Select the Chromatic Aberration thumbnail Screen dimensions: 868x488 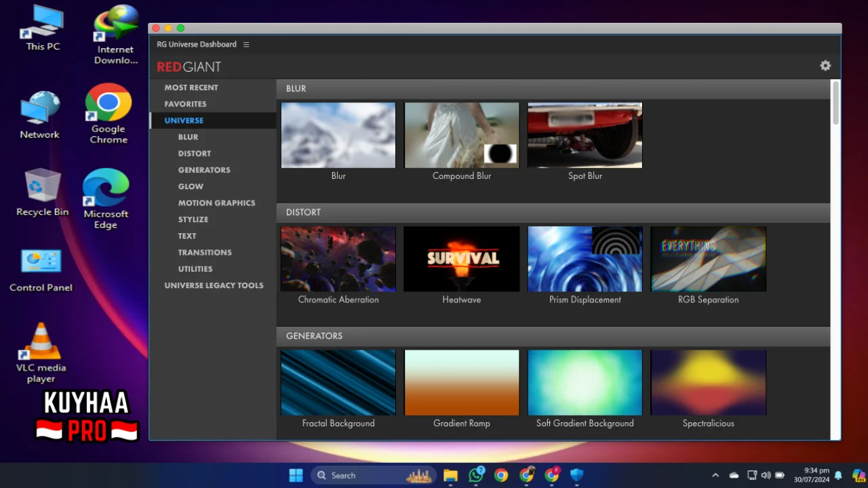(338, 259)
